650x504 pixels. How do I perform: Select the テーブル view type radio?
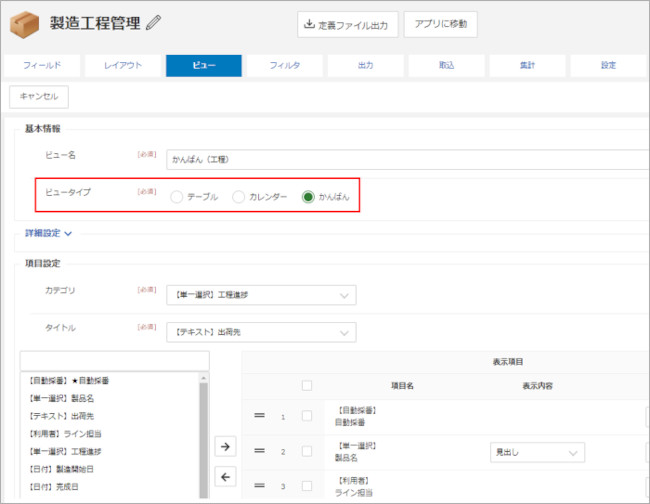pos(177,197)
